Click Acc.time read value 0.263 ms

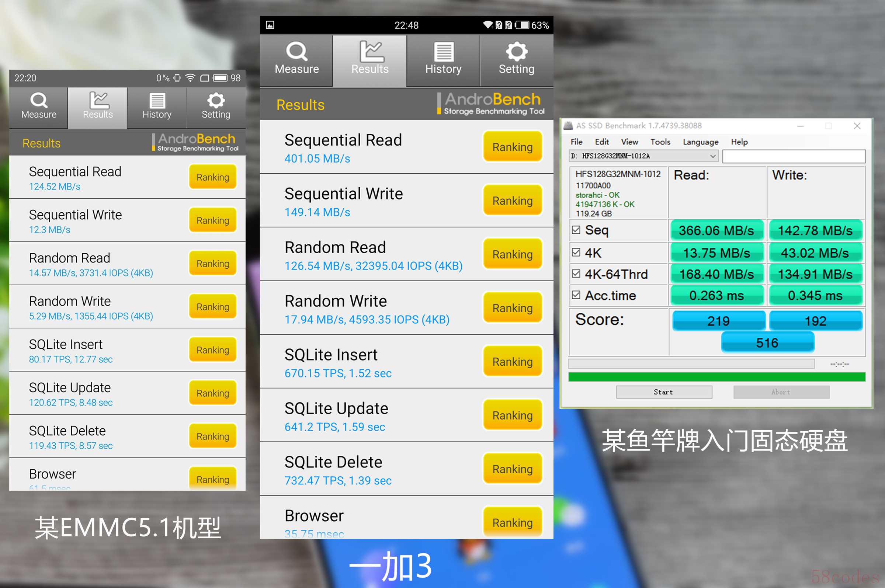[x=716, y=295]
